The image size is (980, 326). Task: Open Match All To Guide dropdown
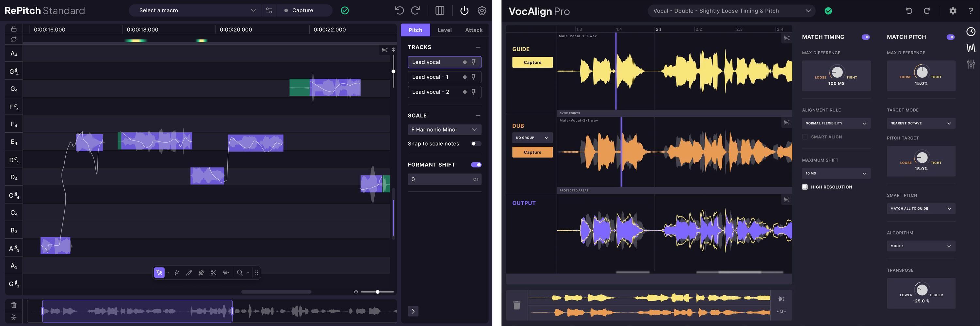[x=921, y=208]
